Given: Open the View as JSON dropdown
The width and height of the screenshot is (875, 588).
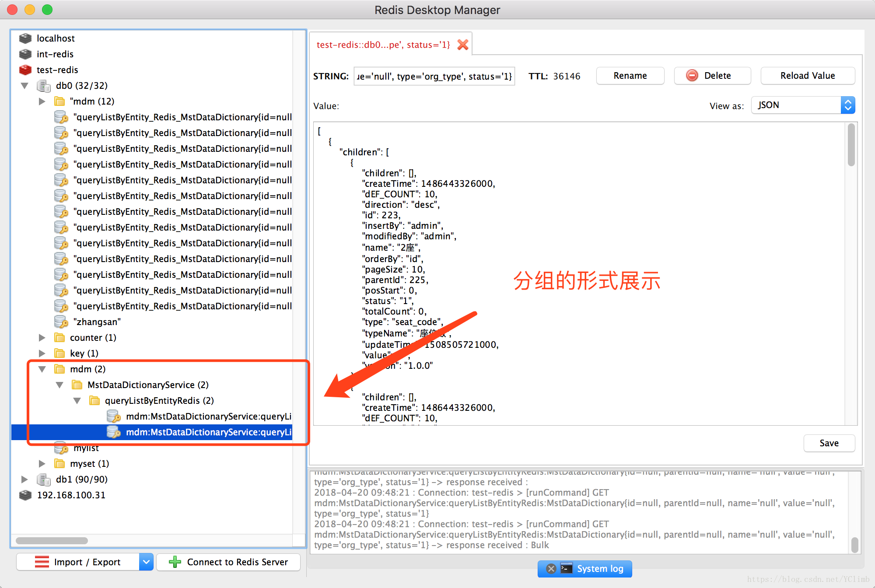Looking at the screenshot, I should (803, 105).
